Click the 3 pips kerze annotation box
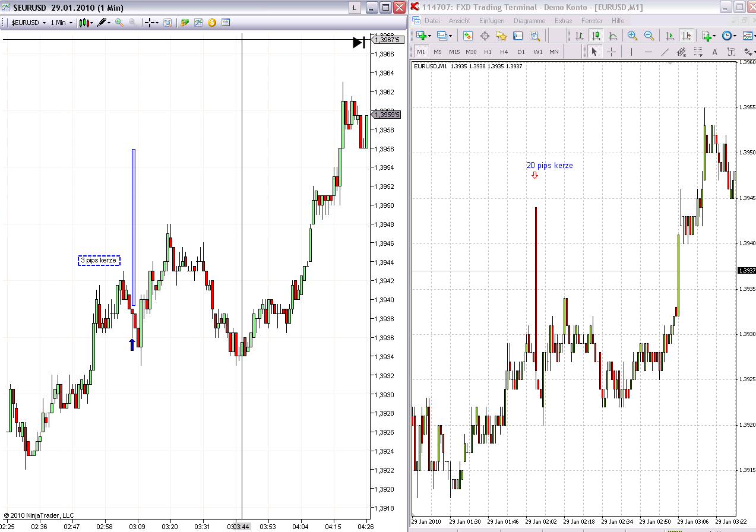 pyautogui.click(x=99, y=261)
